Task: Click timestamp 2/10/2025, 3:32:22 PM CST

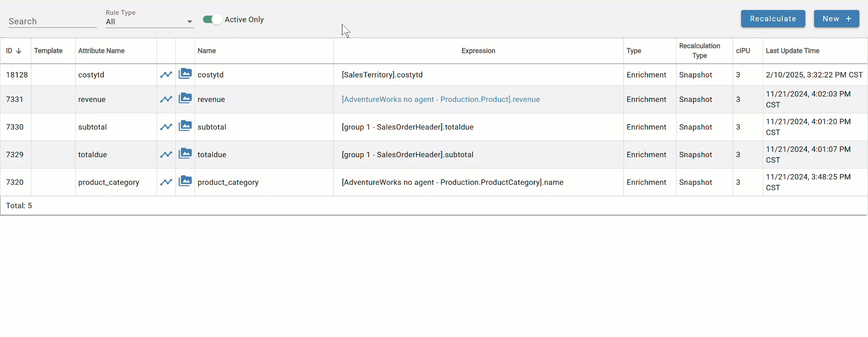Action: click(814, 75)
